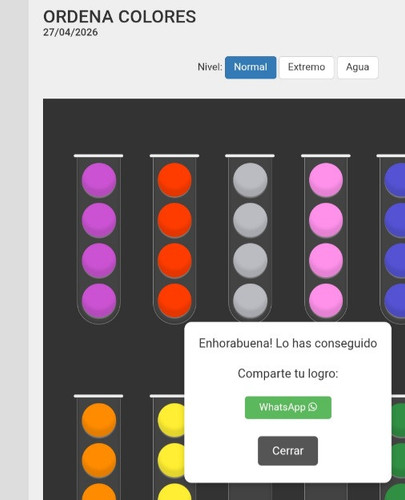405x500 pixels.
Task: Click the 'Nivel:' label
Action: (x=210, y=67)
